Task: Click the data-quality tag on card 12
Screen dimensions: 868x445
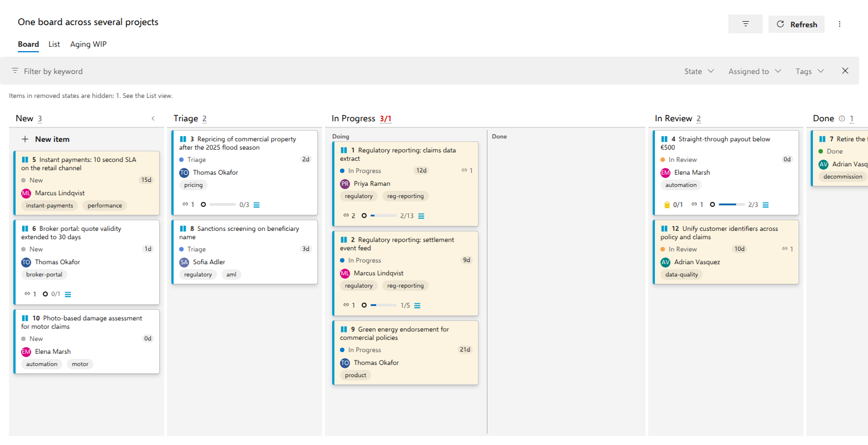Action: pyautogui.click(x=682, y=275)
